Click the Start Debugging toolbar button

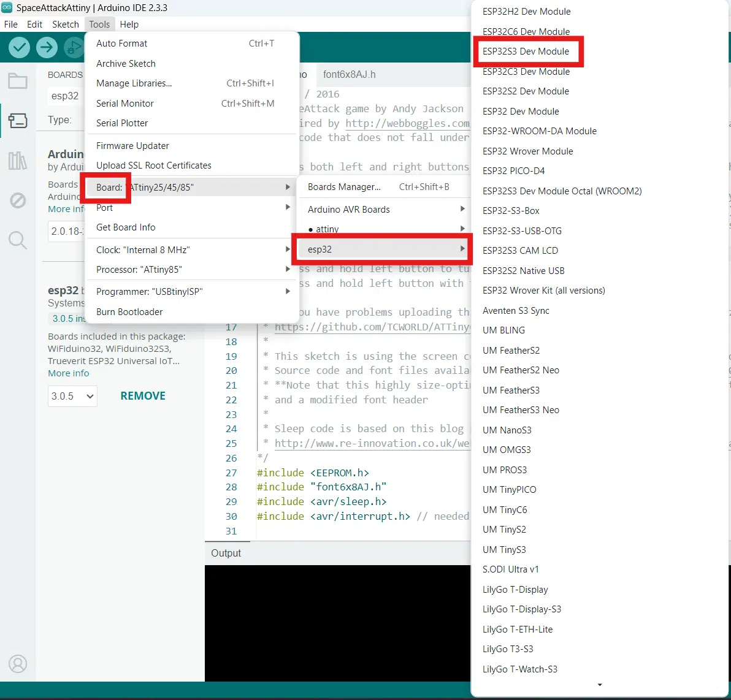tap(74, 47)
